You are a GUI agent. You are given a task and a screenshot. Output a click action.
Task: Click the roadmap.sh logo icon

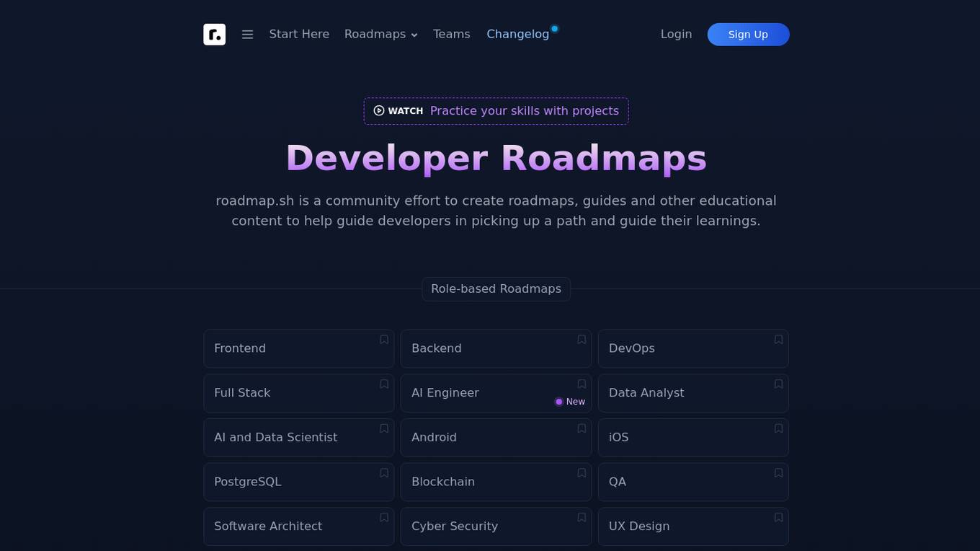click(x=214, y=35)
